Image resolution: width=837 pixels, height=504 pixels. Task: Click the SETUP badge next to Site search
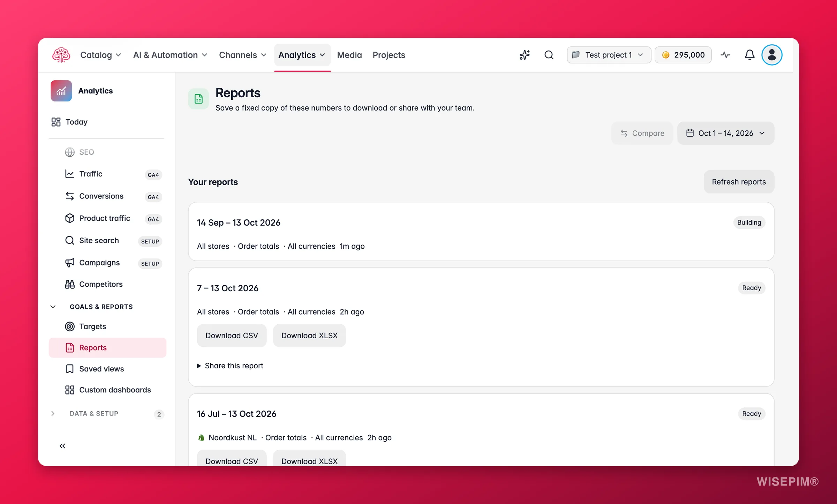pyautogui.click(x=150, y=241)
